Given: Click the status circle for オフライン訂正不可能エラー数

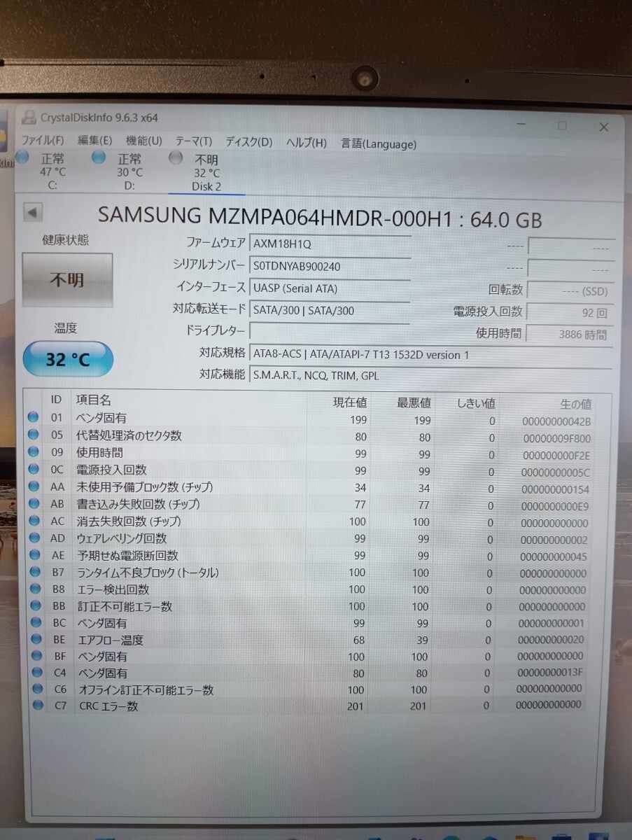Looking at the screenshot, I should coord(36,689).
